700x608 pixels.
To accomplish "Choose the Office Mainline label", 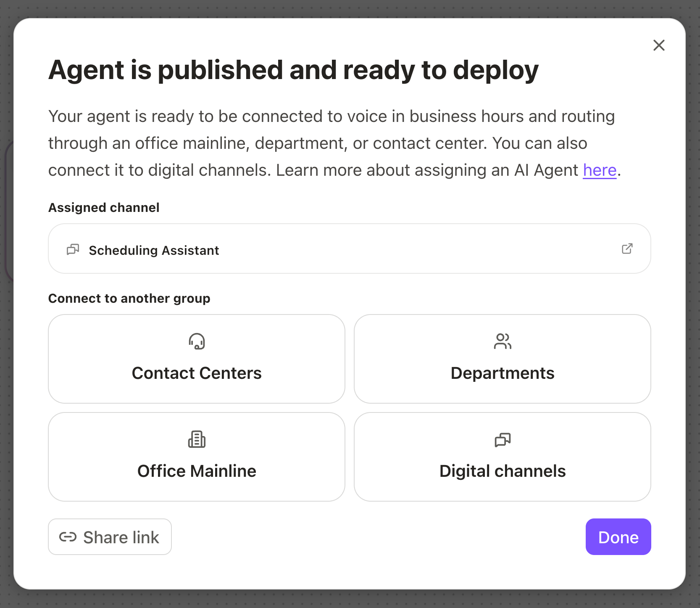I will click(x=197, y=471).
